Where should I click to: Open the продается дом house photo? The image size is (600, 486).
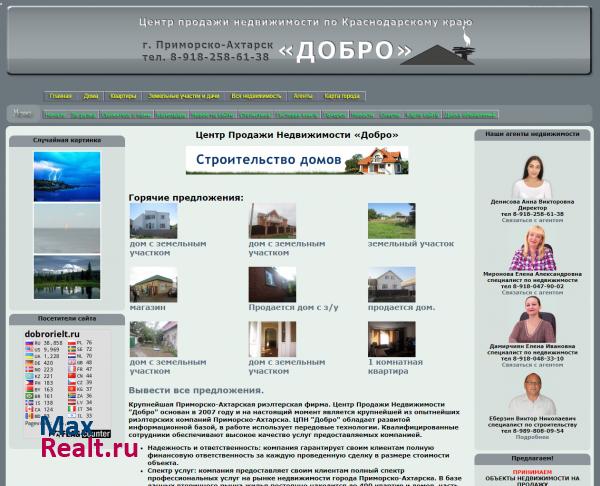pos(392,284)
